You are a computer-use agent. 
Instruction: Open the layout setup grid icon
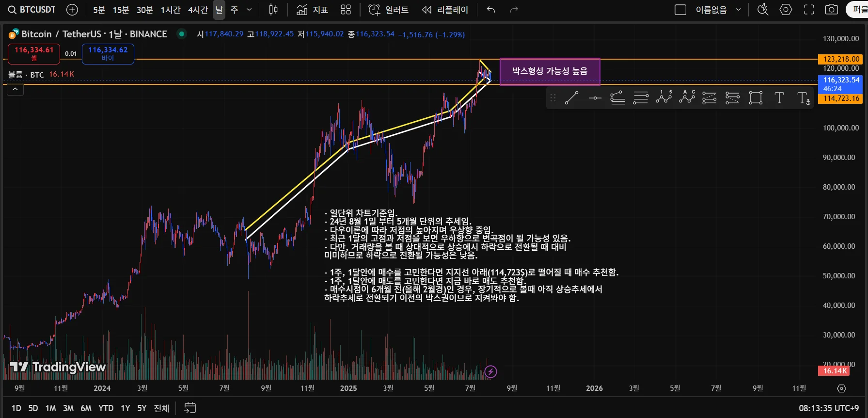pos(346,10)
